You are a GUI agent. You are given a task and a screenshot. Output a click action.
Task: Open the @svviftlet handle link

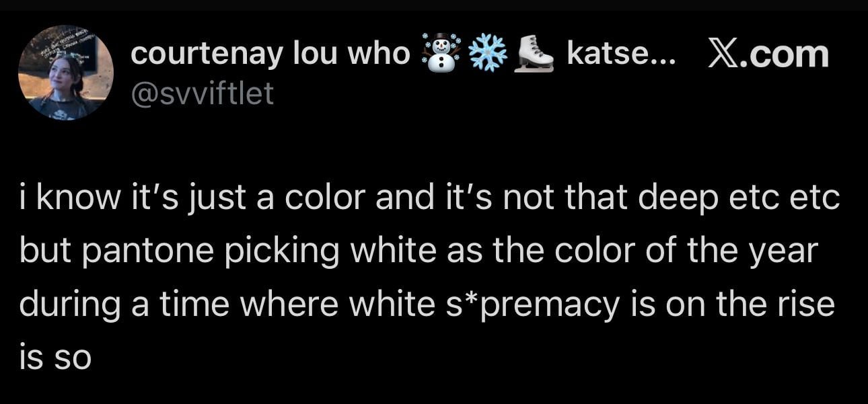click(202, 94)
